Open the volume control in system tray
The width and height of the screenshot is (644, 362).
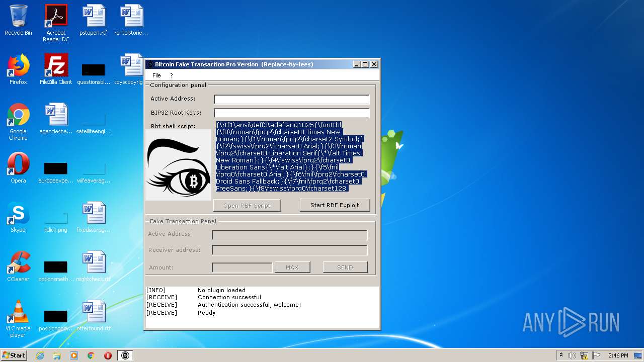pos(572,355)
